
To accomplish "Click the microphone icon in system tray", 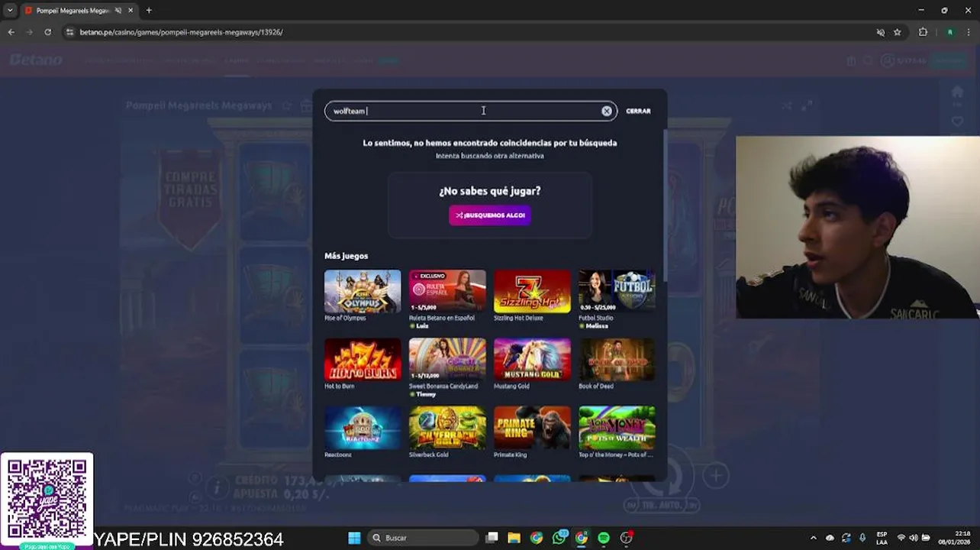I will coord(862,538).
